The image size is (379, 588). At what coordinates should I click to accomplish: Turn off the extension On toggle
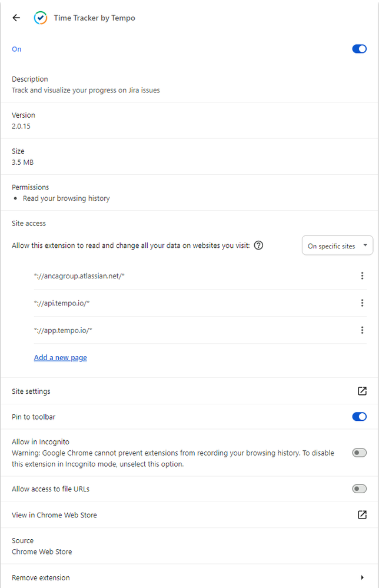[x=359, y=49]
